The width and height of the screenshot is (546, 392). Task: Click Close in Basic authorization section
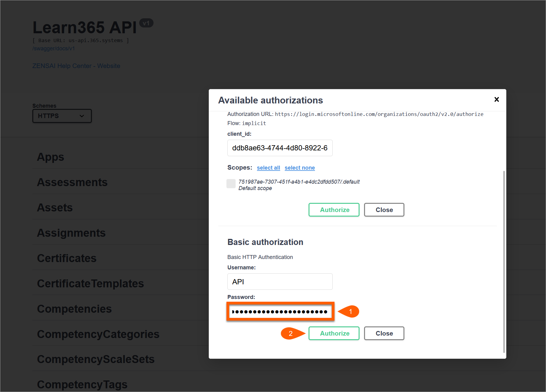[x=384, y=333]
